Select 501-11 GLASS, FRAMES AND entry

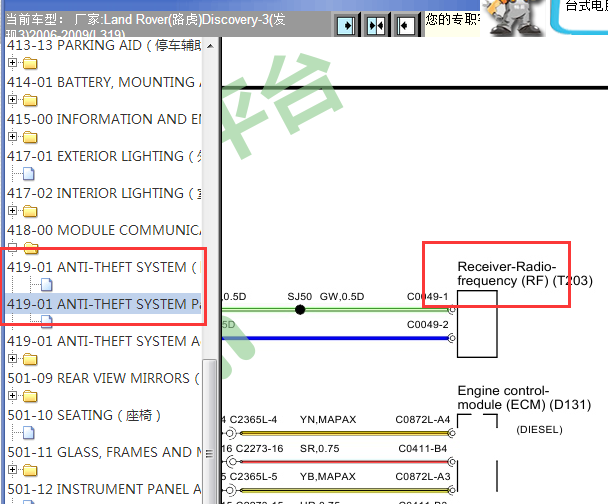(x=104, y=452)
